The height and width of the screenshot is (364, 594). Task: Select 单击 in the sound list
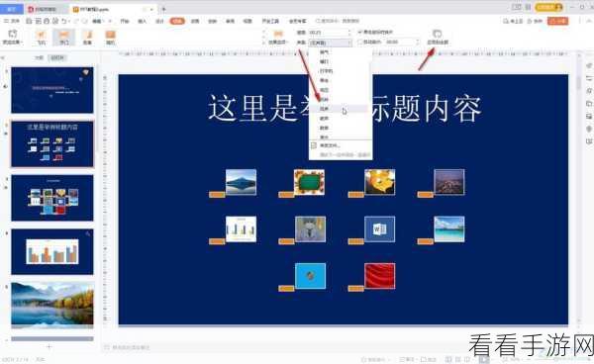pos(325,80)
